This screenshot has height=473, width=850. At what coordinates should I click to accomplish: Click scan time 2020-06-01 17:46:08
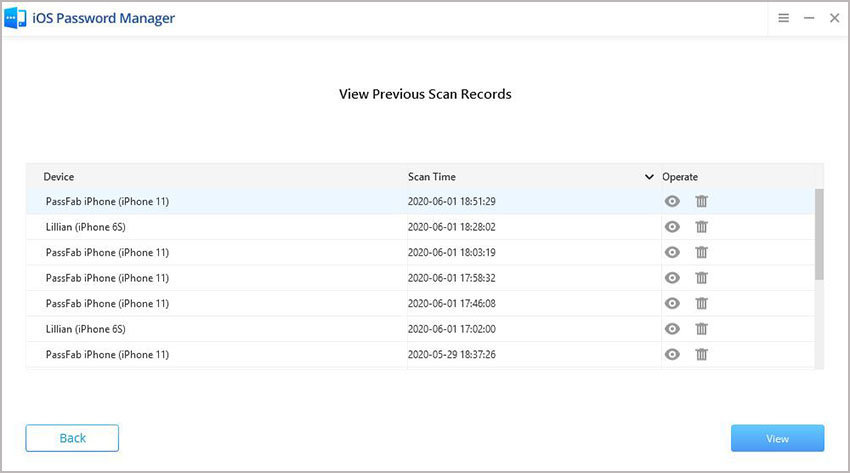[452, 303]
